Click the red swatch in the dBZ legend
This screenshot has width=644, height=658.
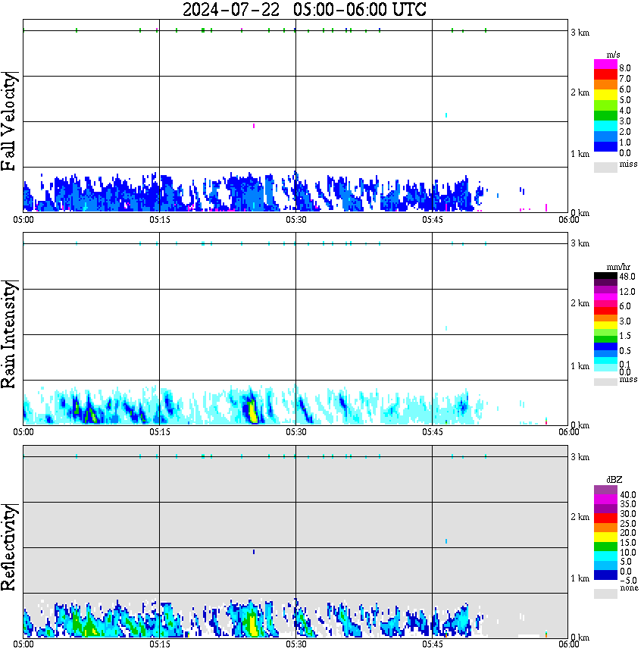[x=605, y=519]
